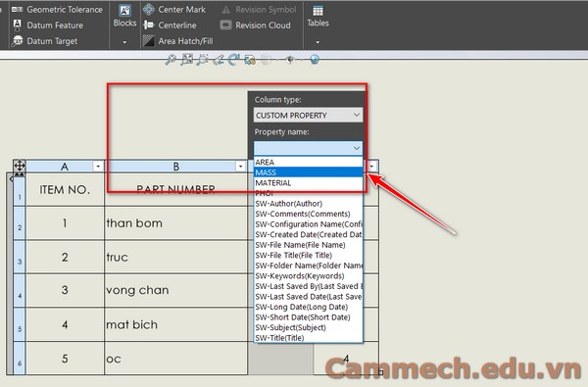Image resolution: width=588 pixels, height=387 pixels.
Task: Open the rightmost column header dropdown arrow
Action: coord(371,167)
